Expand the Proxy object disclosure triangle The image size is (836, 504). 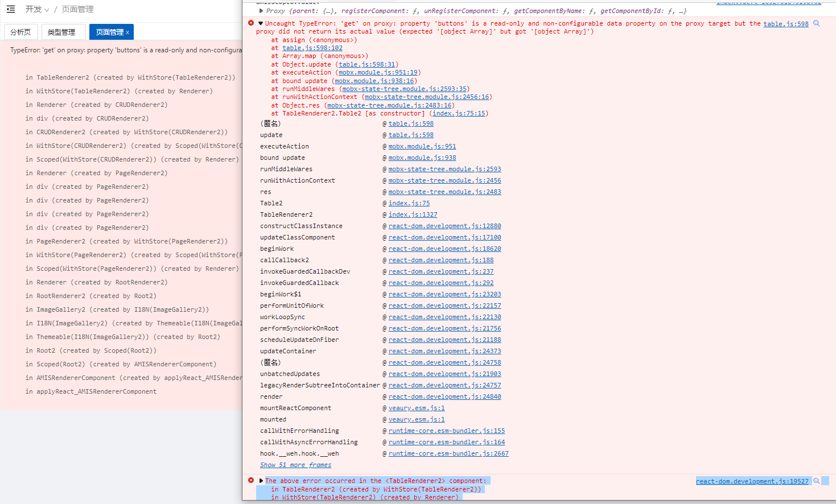pyautogui.click(x=260, y=10)
